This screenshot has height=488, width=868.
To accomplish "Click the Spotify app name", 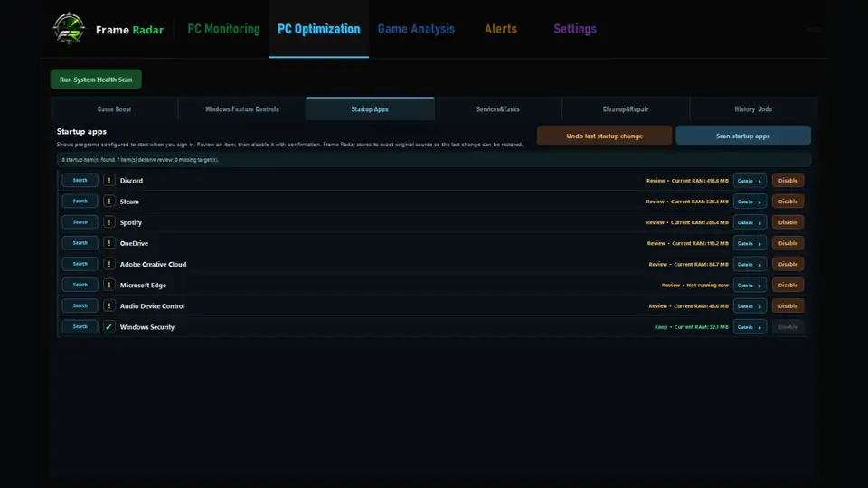I will coord(130,222).
